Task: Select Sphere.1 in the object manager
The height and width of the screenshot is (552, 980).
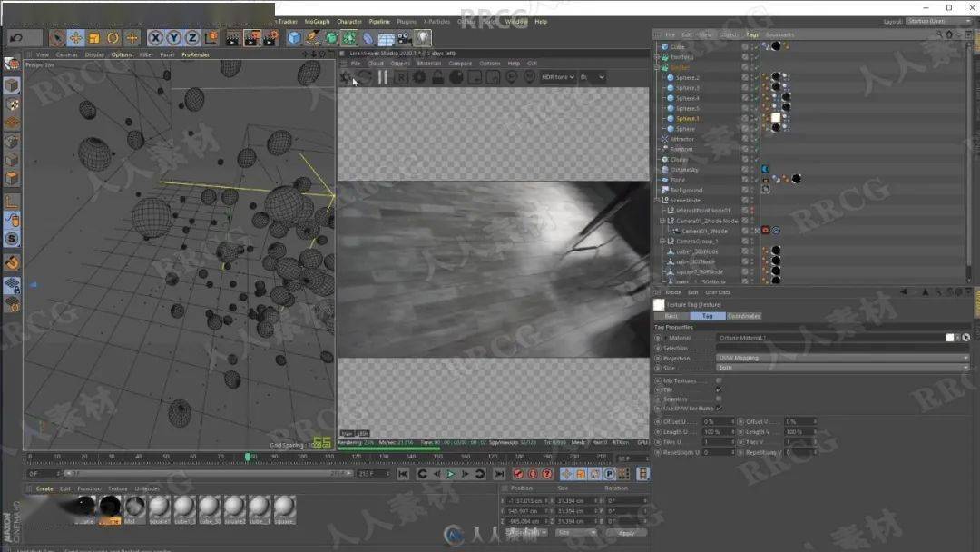Action: (687, 118)
